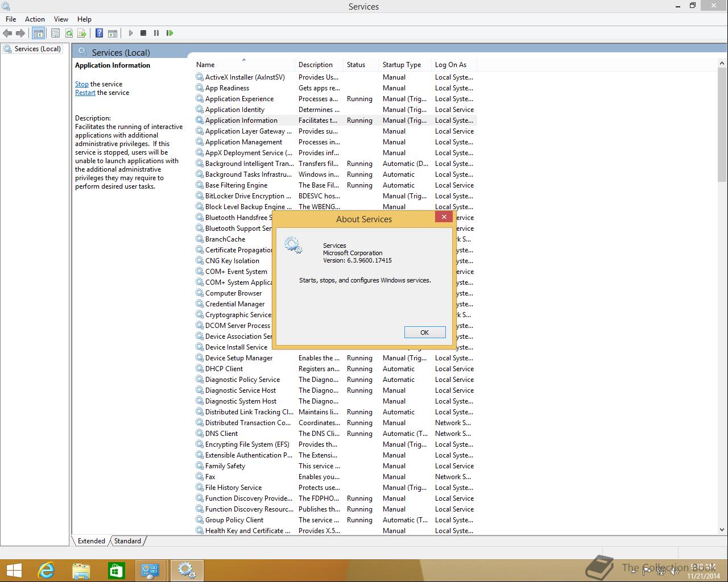The width and height of the screenshot is (728, 582).
Task: Switch to the Extended tab
Action: [91, 541]
